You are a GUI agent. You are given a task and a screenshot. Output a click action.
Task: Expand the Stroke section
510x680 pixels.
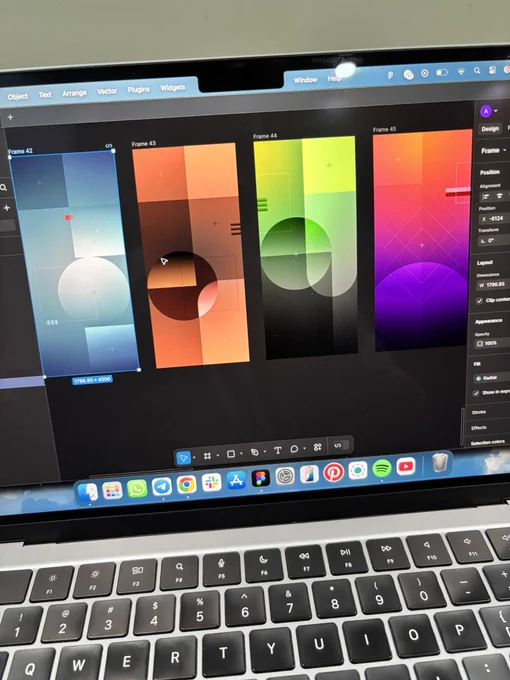tap(479, 412)
